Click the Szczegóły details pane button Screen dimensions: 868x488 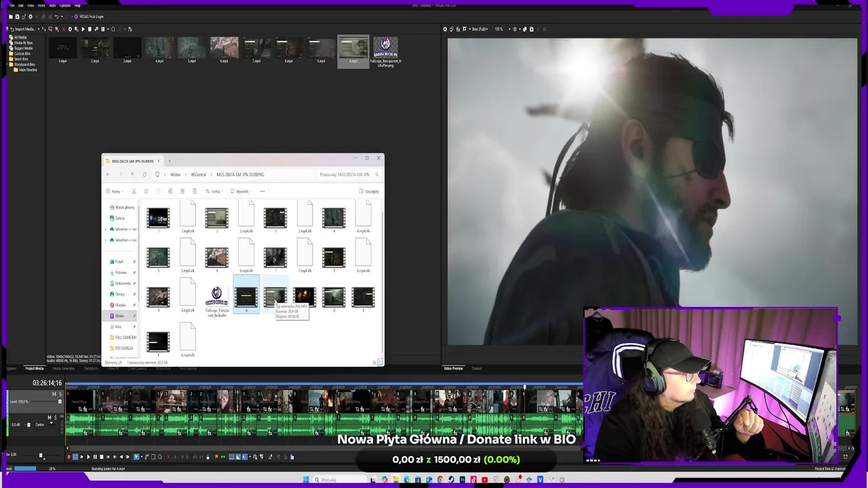(369, 191)
